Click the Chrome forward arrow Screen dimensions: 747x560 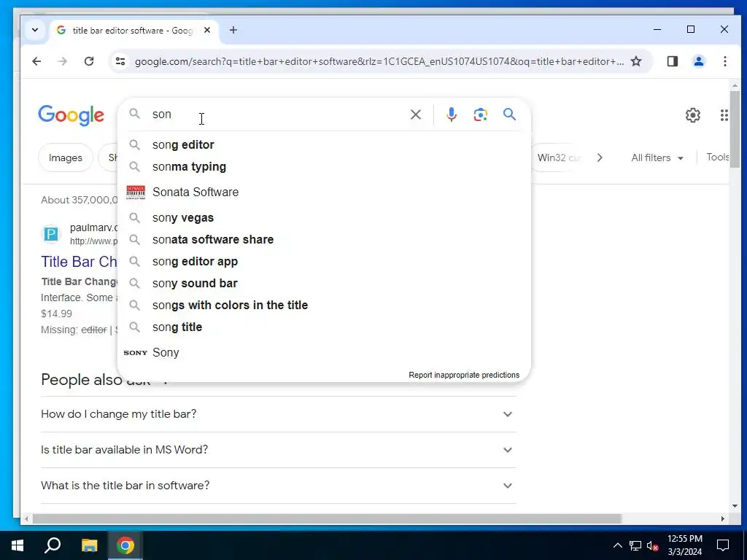pyautogui.click(x=63, y=61)
